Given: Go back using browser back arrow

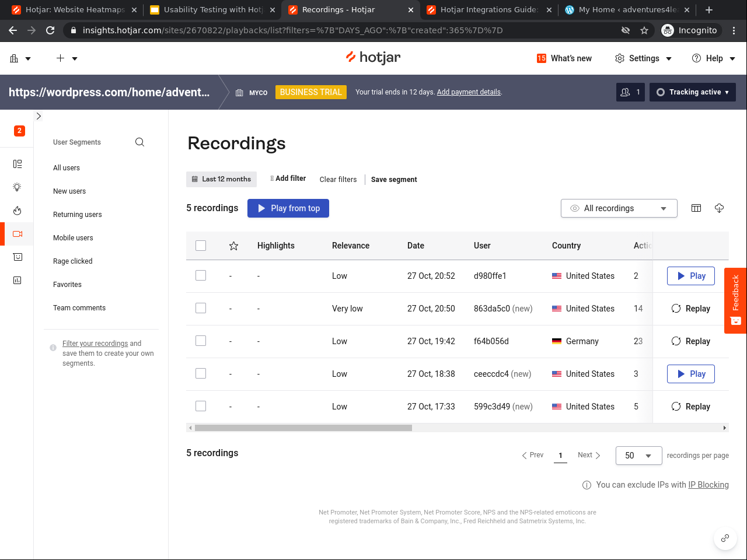Looking at the screenshot, I should click(13, 30).
